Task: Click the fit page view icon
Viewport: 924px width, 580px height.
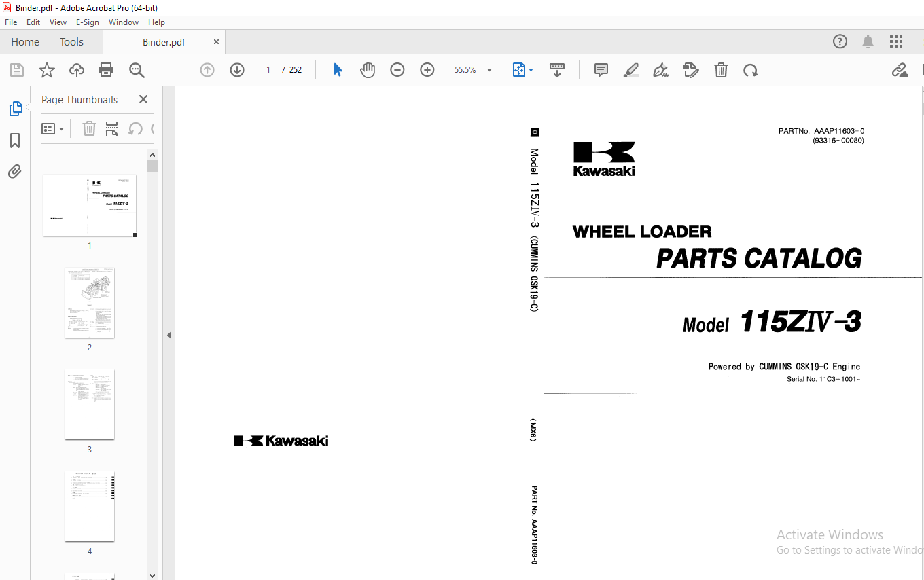Action: pyautogui.click(x=519, y=70)
